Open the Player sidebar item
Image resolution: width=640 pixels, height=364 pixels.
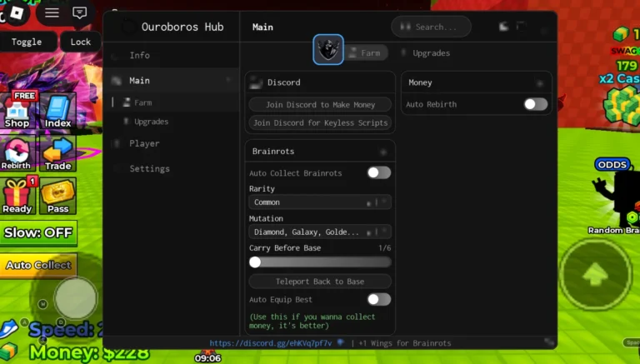click(x=171, y=143)
